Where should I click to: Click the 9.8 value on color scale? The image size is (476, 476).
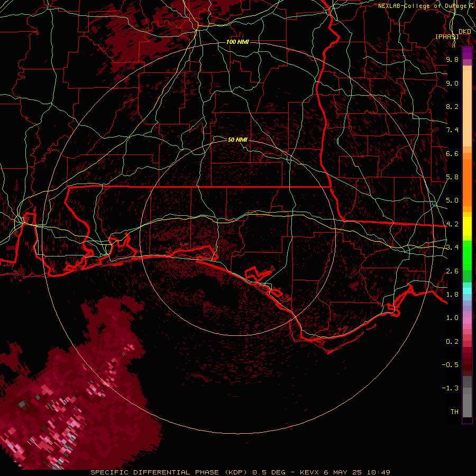click(x=452, y=59)
